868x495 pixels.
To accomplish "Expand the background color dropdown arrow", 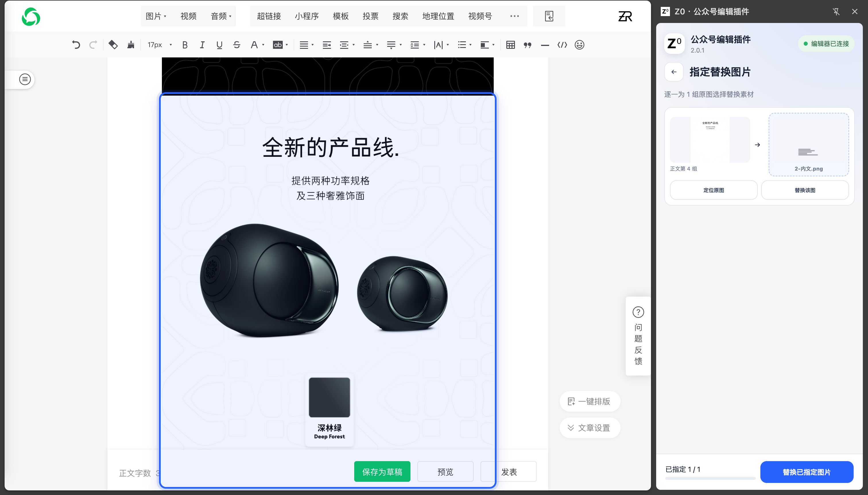I will click(287, 45).
